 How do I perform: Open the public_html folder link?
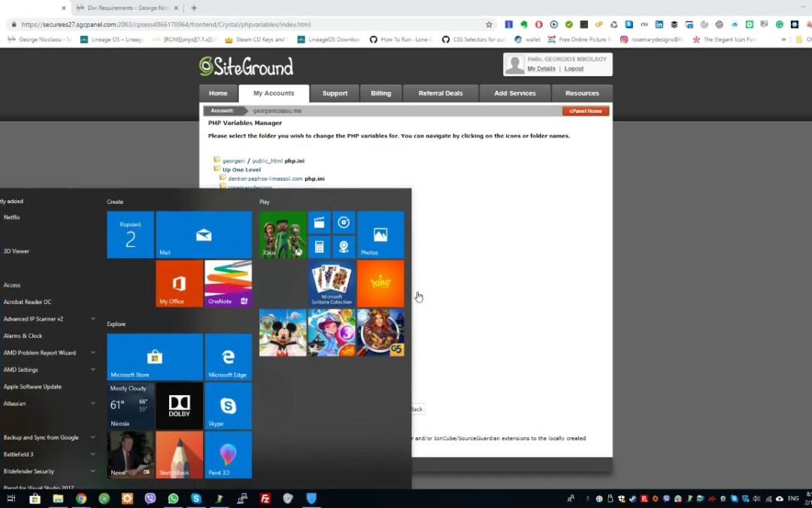click(267, 161)
